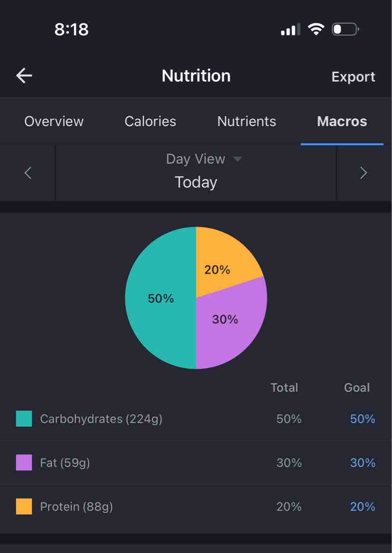Edit the Protein 20% goal
392x553 pixels.
coord(362,506)
